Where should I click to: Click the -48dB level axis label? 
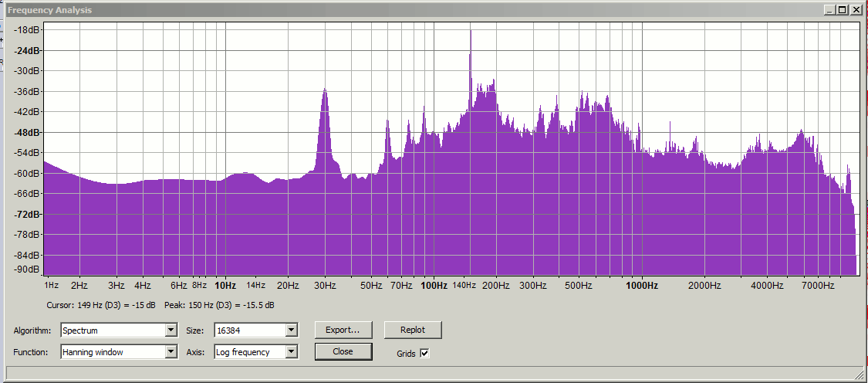[x=28, y=133]
